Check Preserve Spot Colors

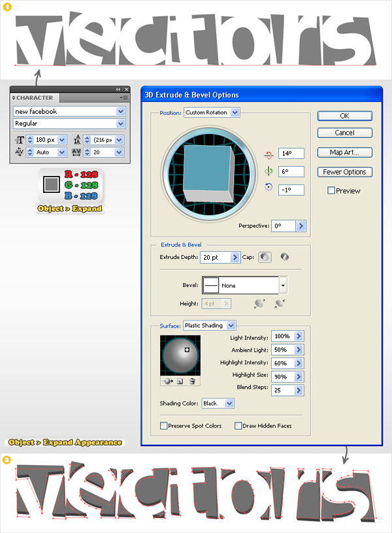163,426
